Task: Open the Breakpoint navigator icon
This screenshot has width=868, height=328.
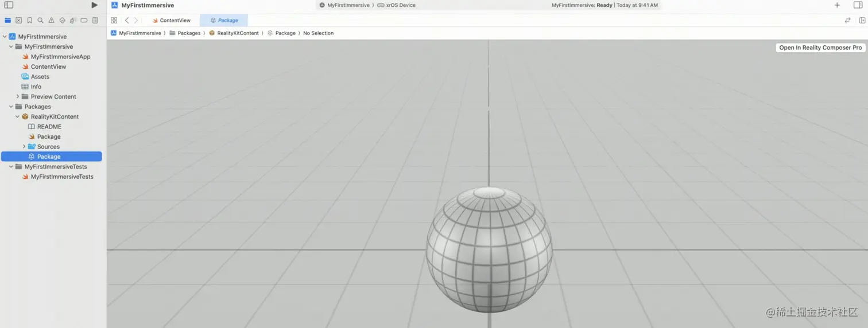Action: click(84, 20)
